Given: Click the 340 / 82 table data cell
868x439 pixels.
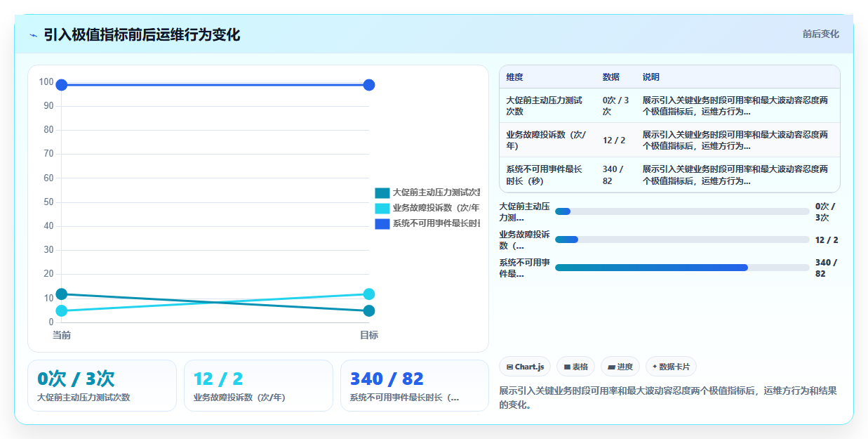Looking at the screenshot, I should coord(615,174).
